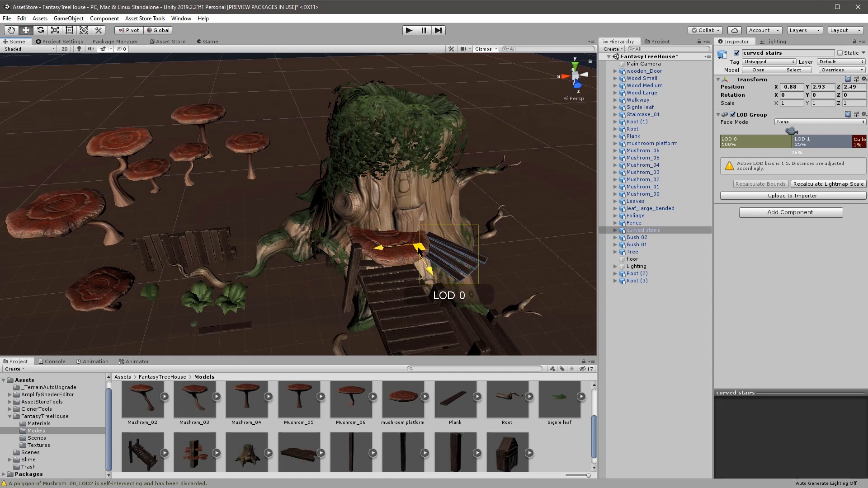
Task: Open the Layout dropdown
Action: coord(845,30)
